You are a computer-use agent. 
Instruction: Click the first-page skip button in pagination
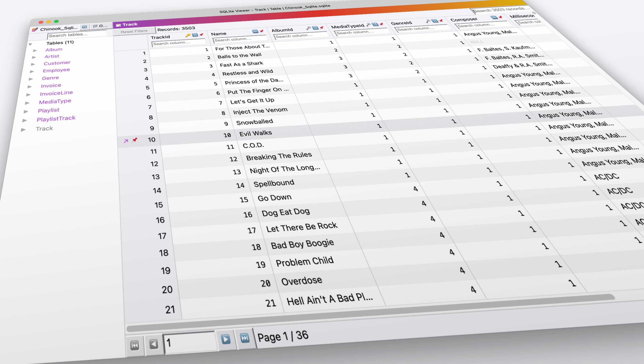click(x=134, y=345)
